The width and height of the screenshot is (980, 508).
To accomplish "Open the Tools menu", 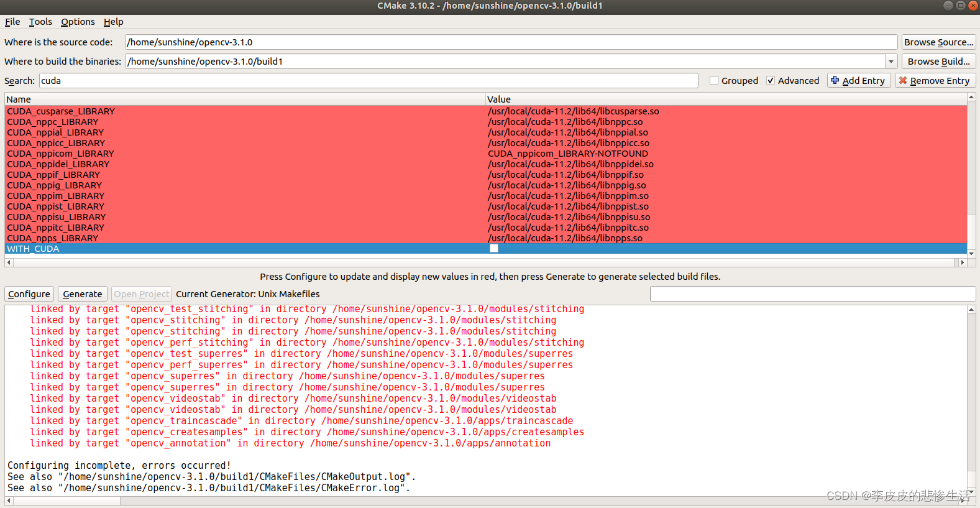I will tap(40, 22).
